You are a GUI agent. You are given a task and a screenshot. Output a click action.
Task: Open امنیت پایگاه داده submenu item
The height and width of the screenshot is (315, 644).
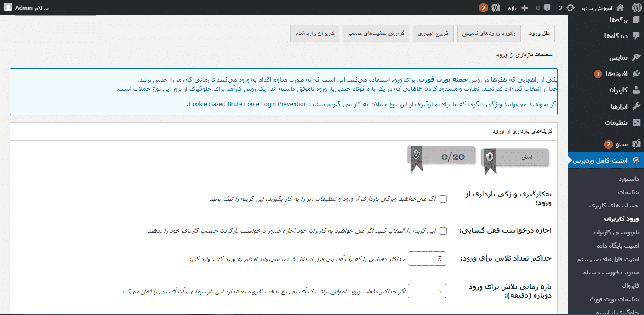(618, 246)
